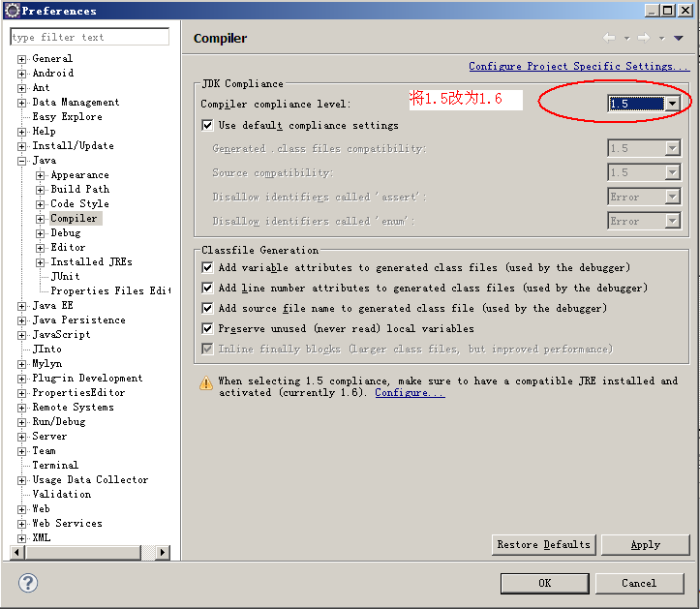
Task: Click the Configure... JRE link
Action: click(410, 392)
